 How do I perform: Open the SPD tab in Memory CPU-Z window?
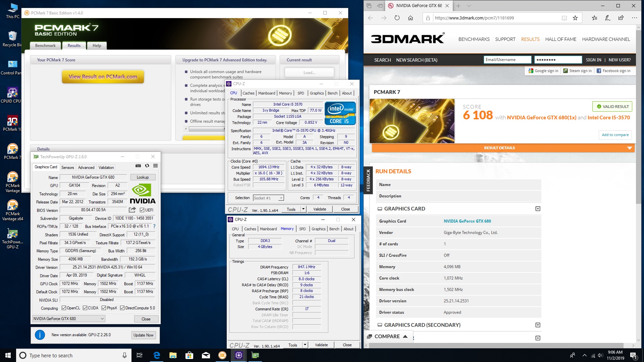click(x=303, y=229)
